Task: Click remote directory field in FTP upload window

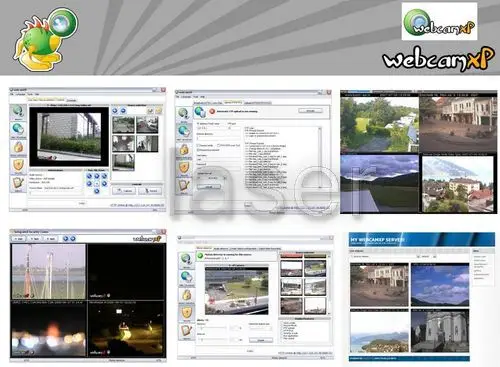Action: coord(218,138)
